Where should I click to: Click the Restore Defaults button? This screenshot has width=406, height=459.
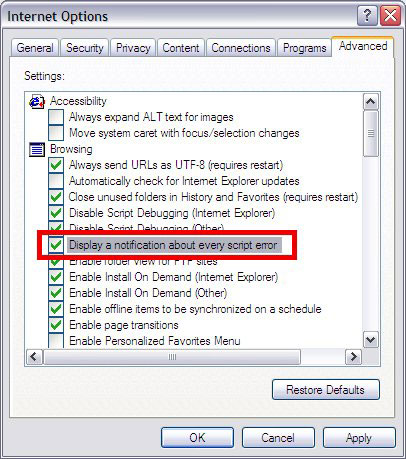326,389
